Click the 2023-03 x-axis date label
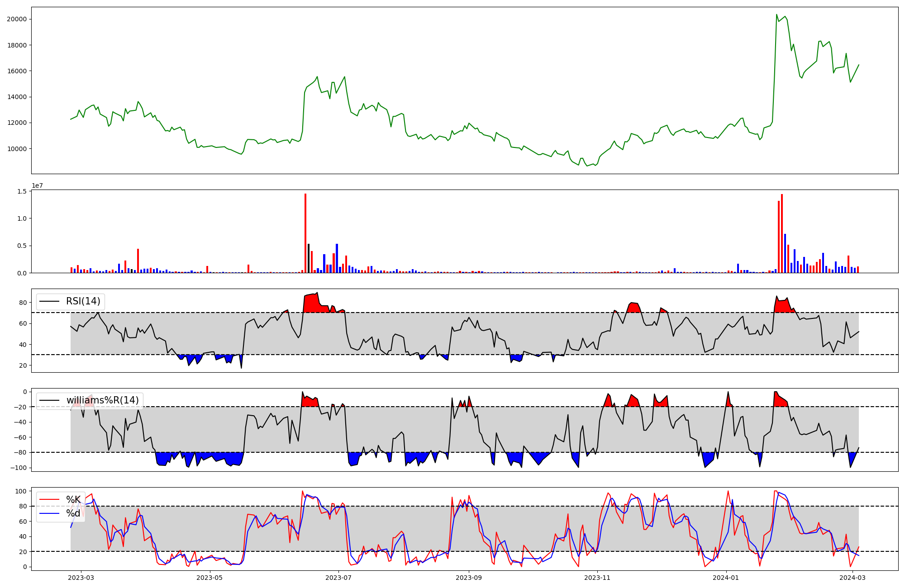 click(x=81, y=578)
